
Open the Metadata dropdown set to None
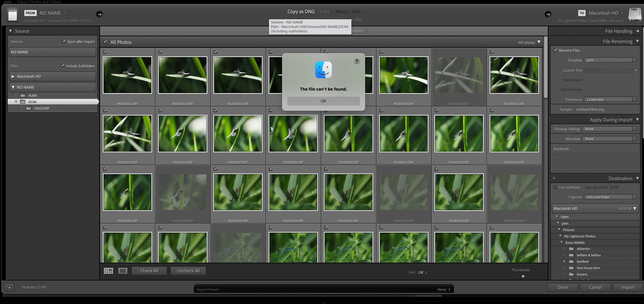coord(609,139)
